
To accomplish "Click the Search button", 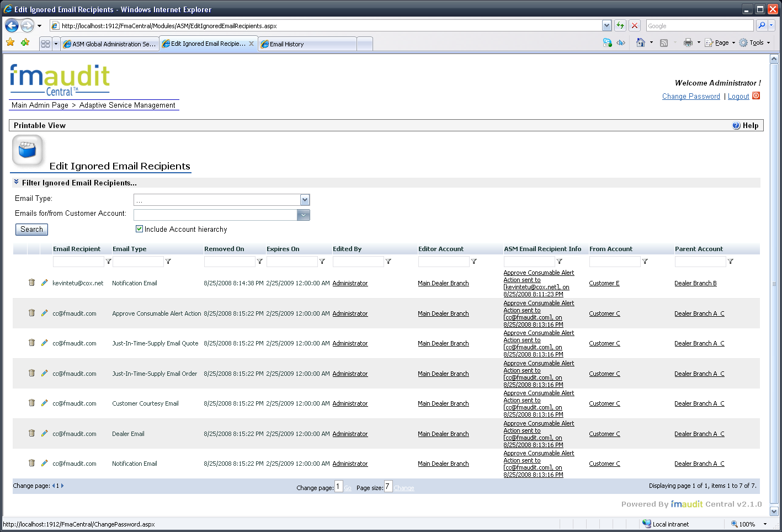I will 31,229.
